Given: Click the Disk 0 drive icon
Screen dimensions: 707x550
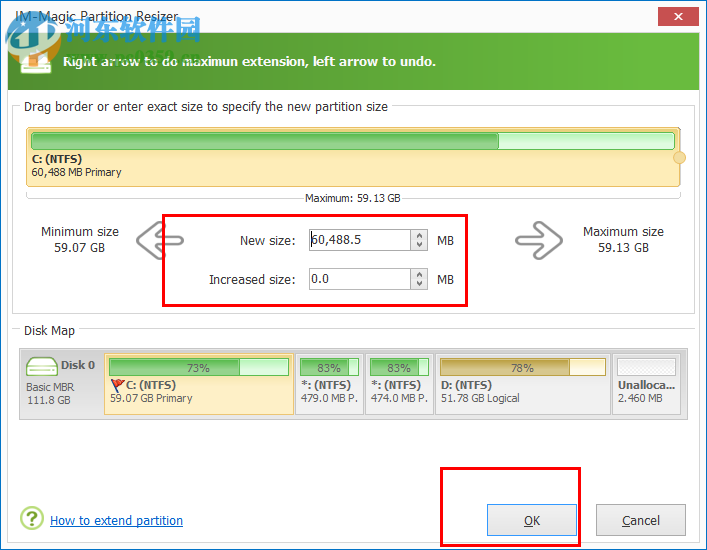Looking at the screenshot, I should 41,366.
